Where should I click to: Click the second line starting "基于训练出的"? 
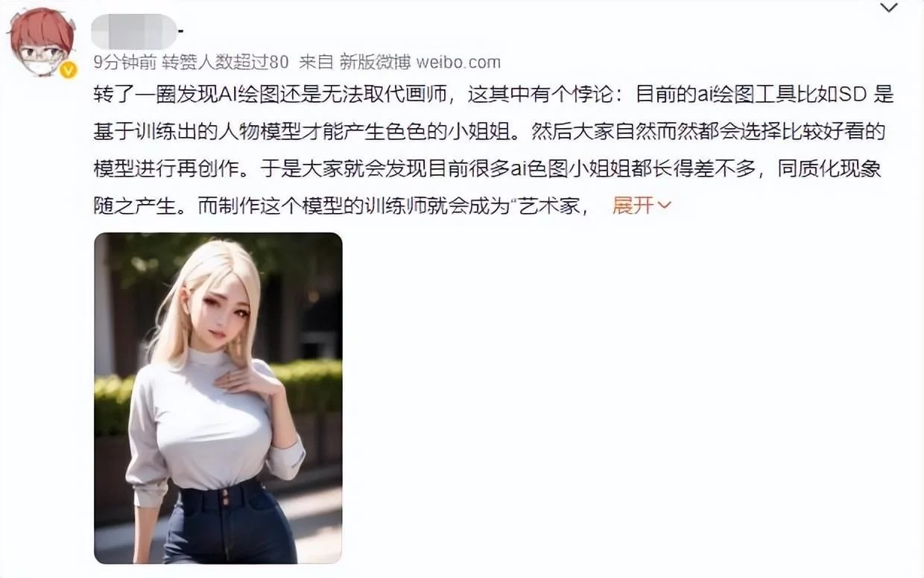tap(490, 132)
